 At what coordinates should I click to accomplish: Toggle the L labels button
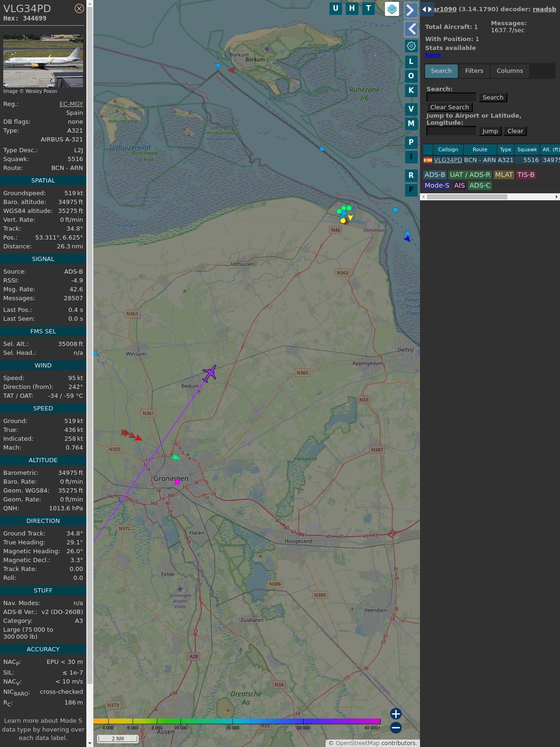pyautogui.click(x=411, y=62)
